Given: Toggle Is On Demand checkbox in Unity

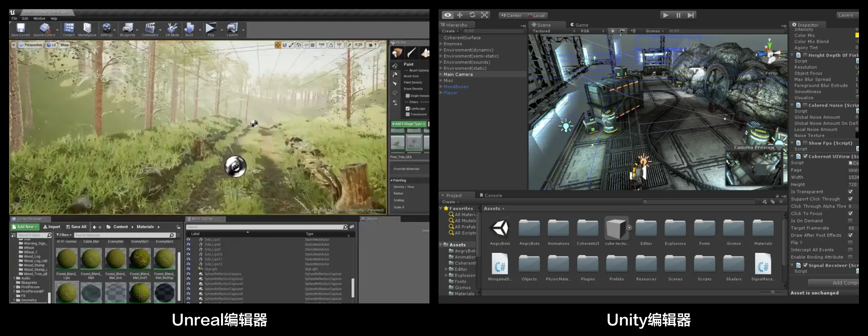Looking at the screenshot, I should (850, 221).
